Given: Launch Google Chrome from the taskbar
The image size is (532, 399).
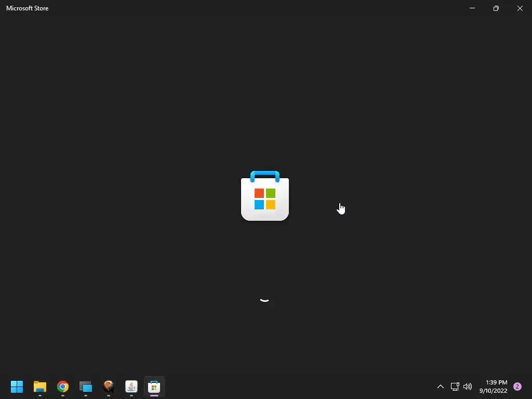Looking at the screenshot, I should click(63, 387).
